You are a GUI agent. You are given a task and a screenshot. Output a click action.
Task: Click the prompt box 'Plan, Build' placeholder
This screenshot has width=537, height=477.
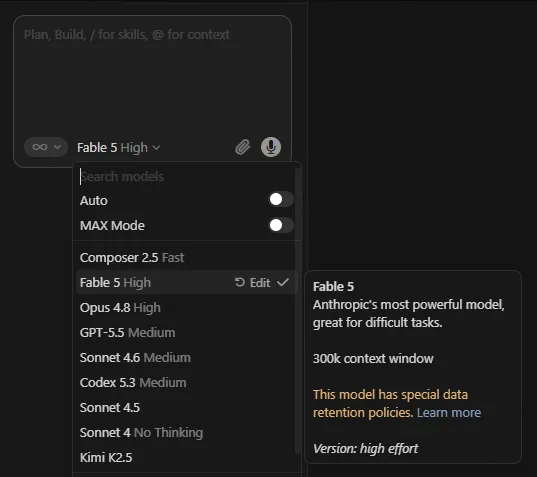127,35
